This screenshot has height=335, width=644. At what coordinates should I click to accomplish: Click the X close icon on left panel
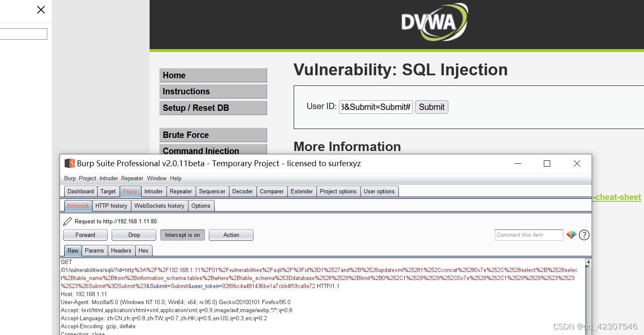click(41, 10)
